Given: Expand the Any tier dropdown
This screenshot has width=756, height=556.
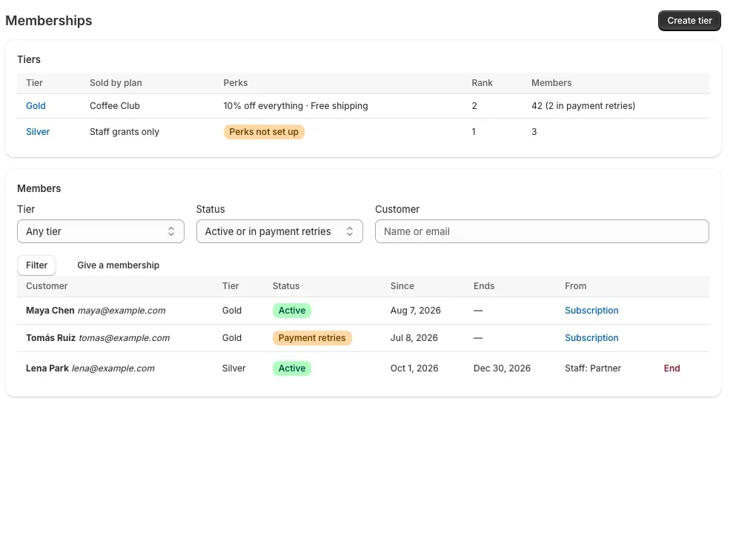Looking at the screenshot, I should coord(101,231).
